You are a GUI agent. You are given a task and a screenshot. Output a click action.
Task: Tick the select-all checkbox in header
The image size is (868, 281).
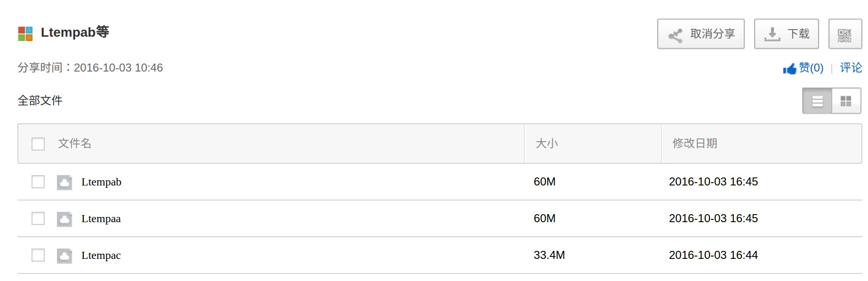pos(38,144)
